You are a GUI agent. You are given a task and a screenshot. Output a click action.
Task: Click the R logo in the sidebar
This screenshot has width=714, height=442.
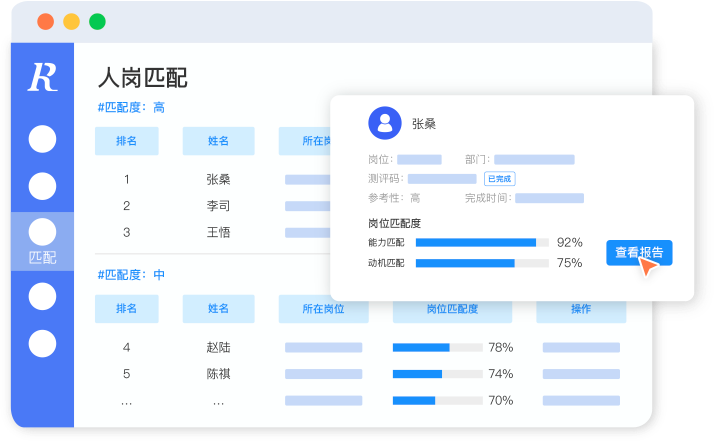pyautogui.click(x=43, y=77)
